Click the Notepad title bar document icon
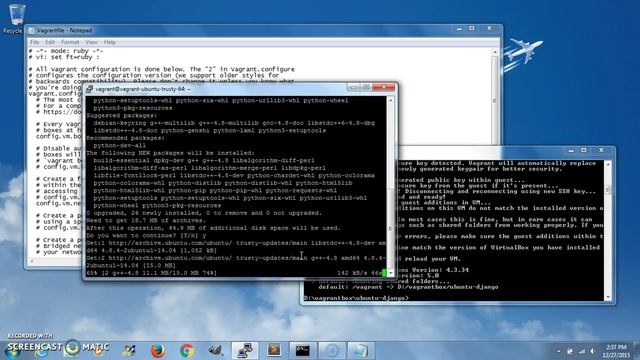 (31, 31)
